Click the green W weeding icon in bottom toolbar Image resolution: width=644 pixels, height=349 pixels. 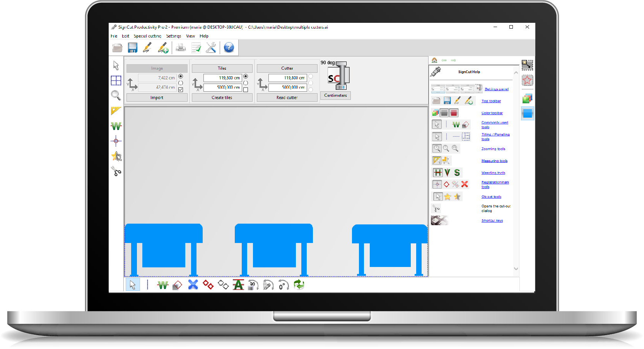[163, 285]
